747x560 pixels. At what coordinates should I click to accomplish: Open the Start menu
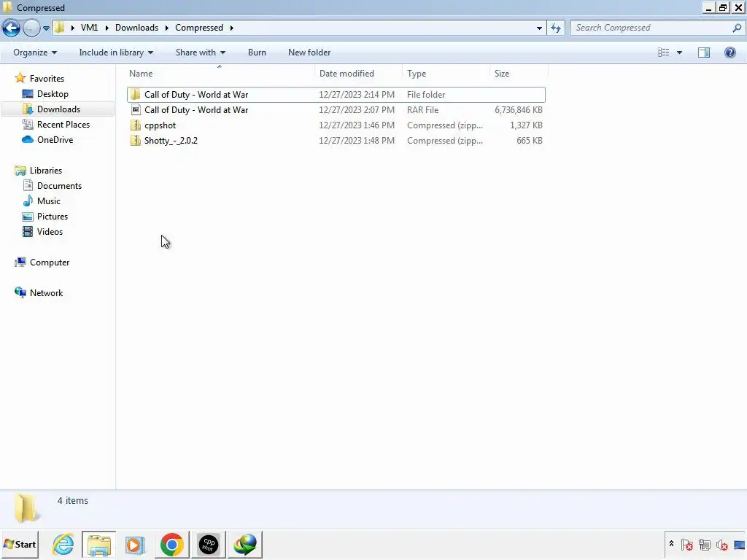coord(20,544)
